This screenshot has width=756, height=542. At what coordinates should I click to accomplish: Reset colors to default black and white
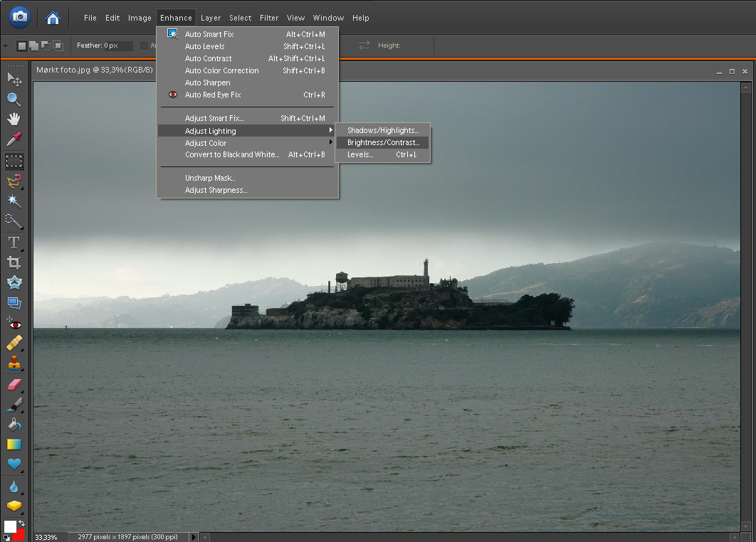click(5, 538)
